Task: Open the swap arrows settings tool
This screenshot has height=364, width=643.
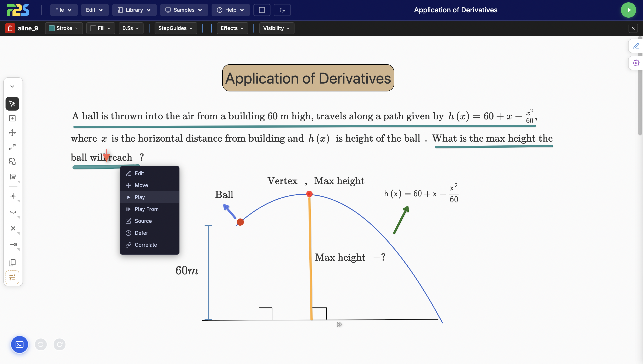Action: click(12, 277)
